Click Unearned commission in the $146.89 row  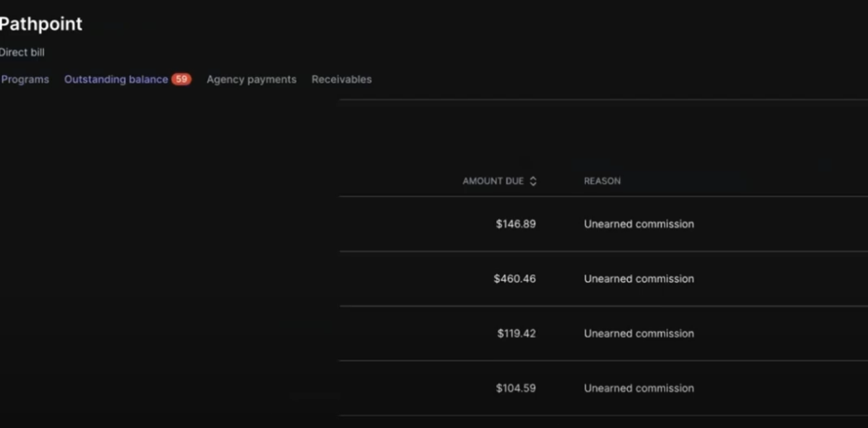[x=639, y=224]
